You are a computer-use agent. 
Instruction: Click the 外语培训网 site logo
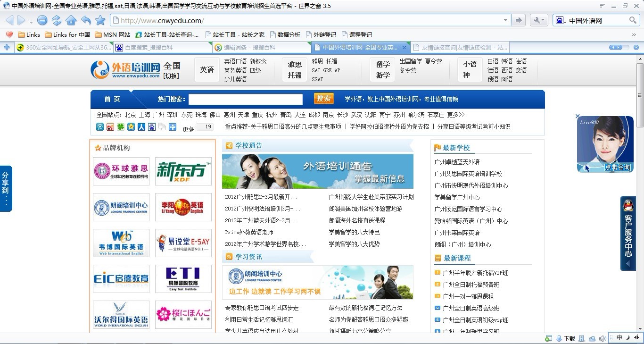click(x=125, y=69)
